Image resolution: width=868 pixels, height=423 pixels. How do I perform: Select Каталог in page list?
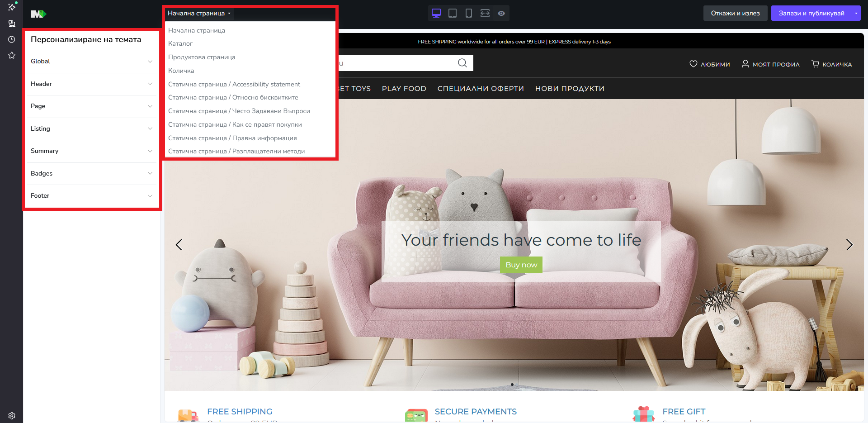(x=180, y=43)
